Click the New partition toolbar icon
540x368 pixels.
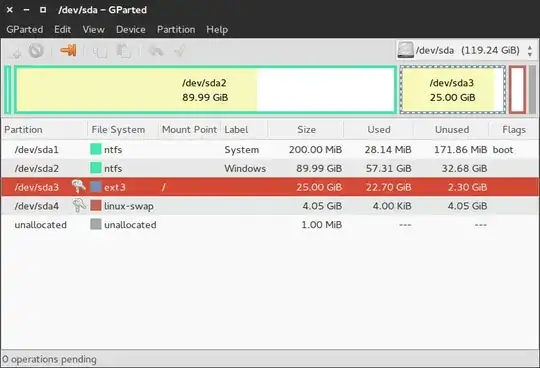15,52
